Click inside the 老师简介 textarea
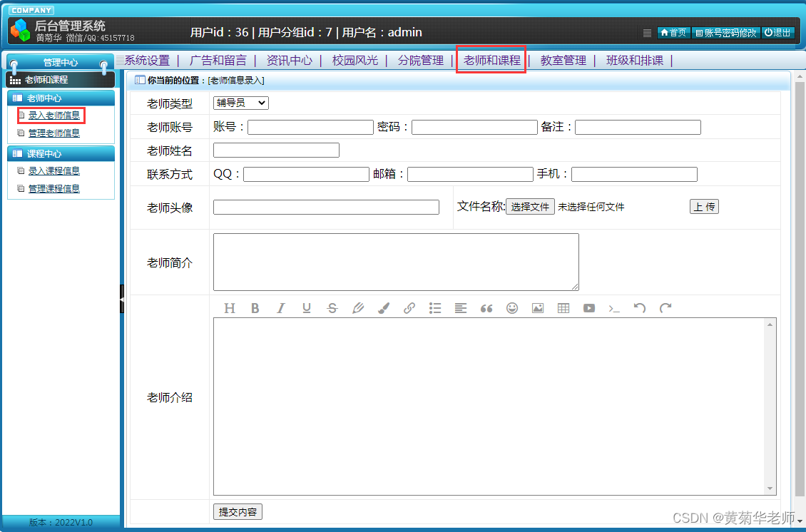This screenshot has height=532, width=806. tap(397, 262)
